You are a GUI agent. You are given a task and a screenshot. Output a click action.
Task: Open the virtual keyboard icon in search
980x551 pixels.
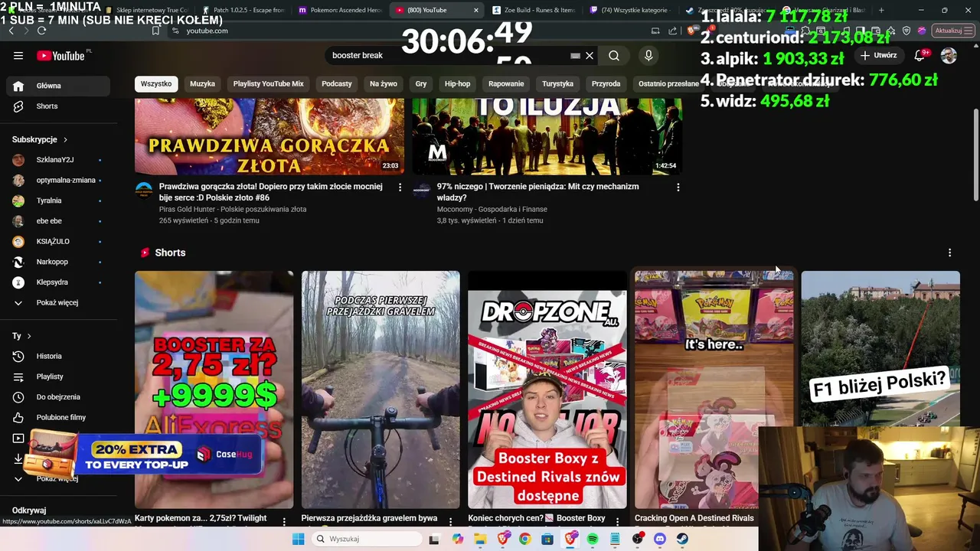pyautogui.click(x=575, y=55)
